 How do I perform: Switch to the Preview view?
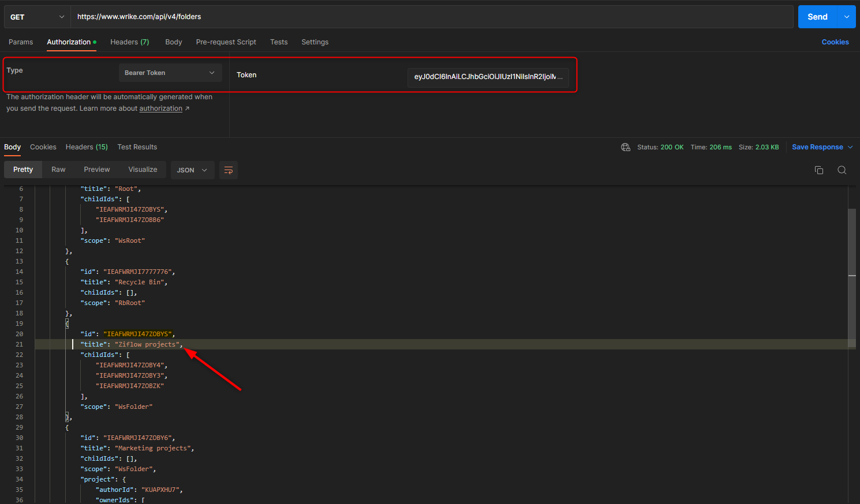click(96, 170)
